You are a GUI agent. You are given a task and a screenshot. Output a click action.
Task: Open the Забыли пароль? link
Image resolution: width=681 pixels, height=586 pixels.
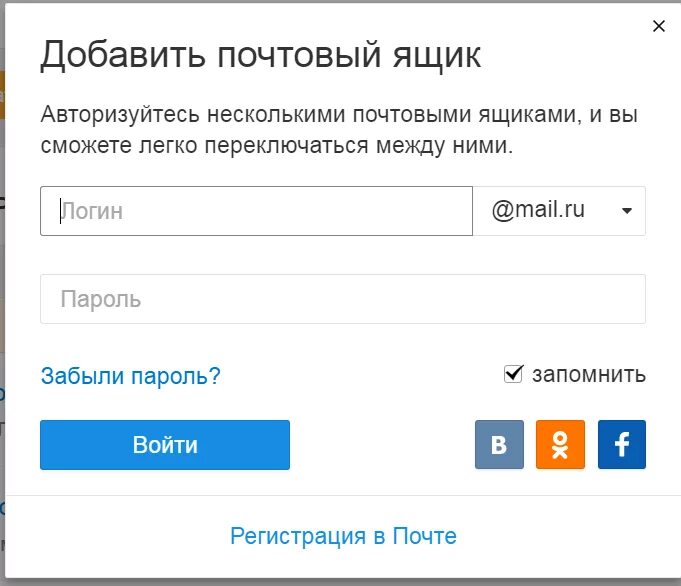[x=130, y=376]
